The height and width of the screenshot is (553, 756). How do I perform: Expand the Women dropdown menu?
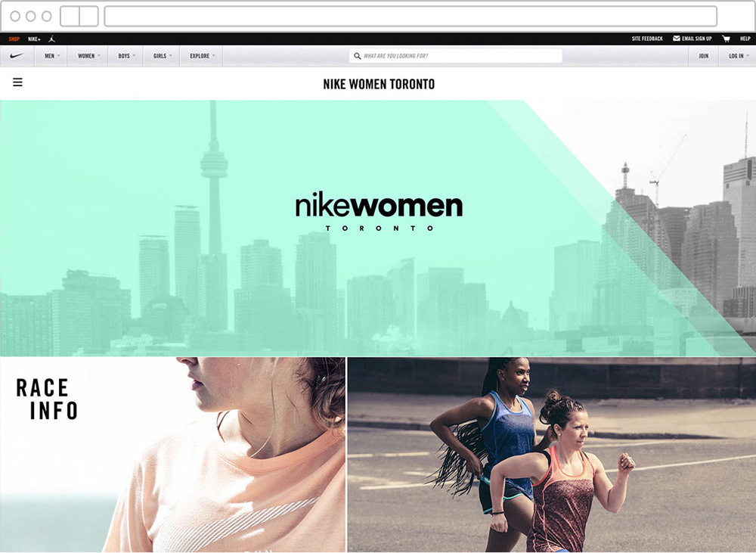[88, 56]
